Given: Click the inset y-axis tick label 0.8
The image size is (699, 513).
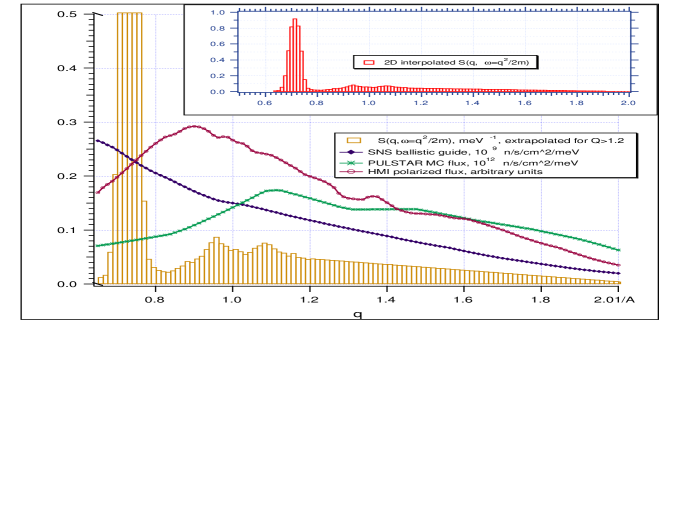Looking at the screenshot, I should [218, 28].
